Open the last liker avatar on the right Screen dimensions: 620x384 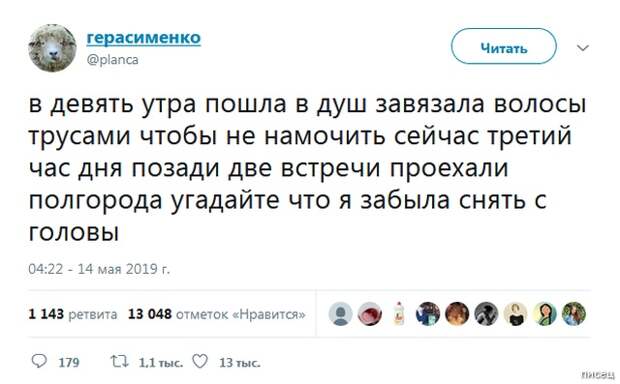(x=574, y=314)
